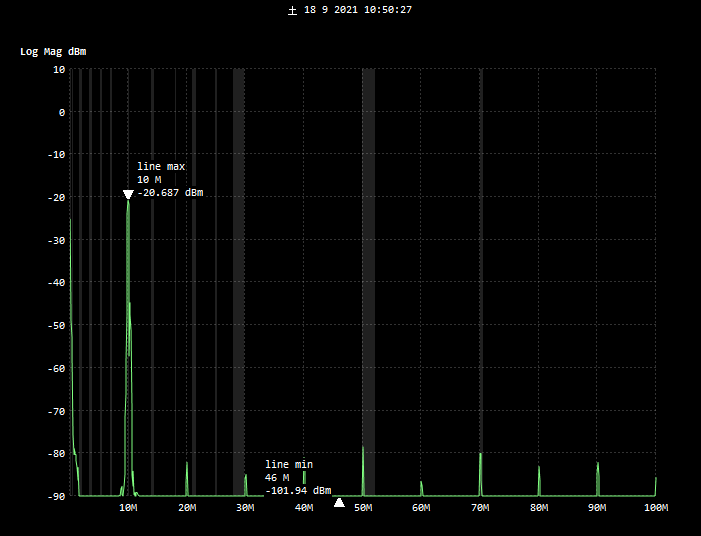Click the '10 M' marker frequency text
Screen dimensions: 701x536
point(149,180)
